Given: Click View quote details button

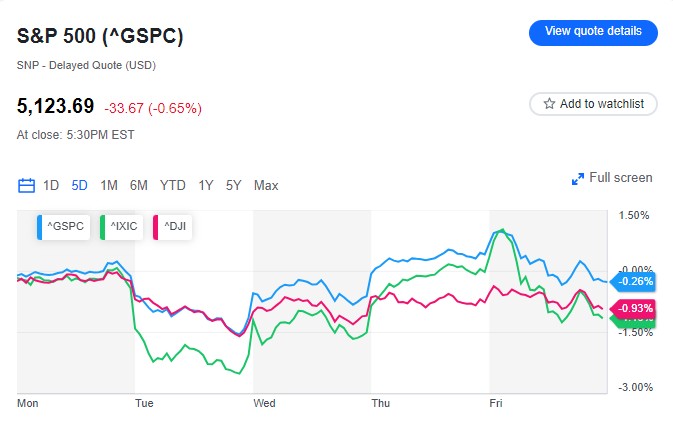Looking at the screenshot, I should [593, 31].
